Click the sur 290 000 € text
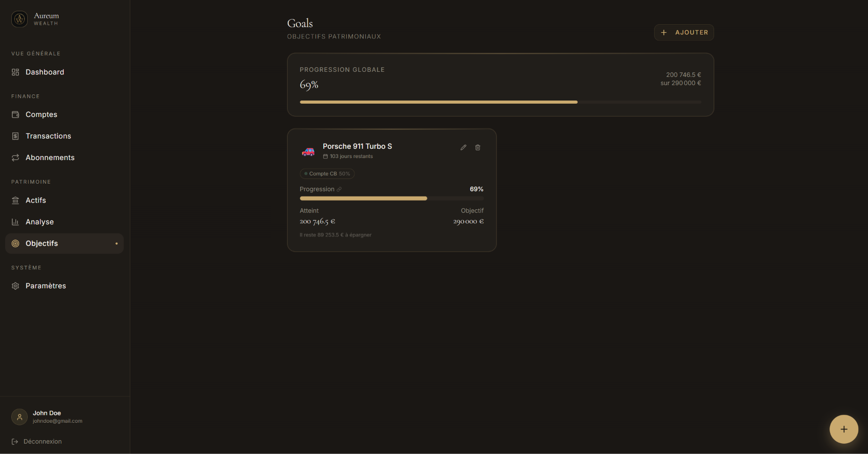The height and width of the screenshot is (454, 868). point(681,83)
